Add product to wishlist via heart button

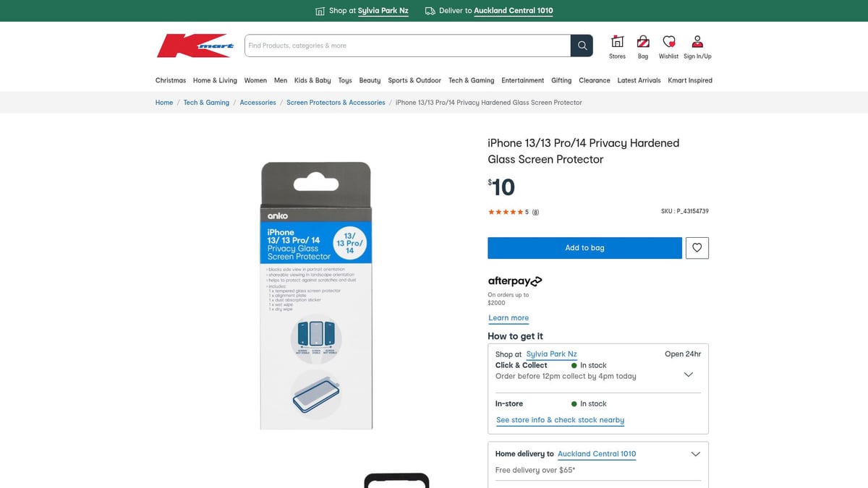point(697,247)
